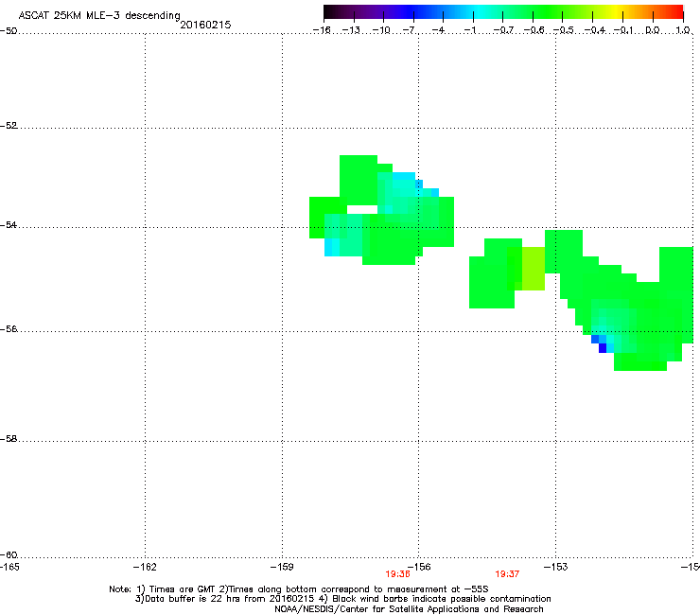This screenshot has width=700, height=615.
Task: Click the longitude label -153
Action: point(556,567)
